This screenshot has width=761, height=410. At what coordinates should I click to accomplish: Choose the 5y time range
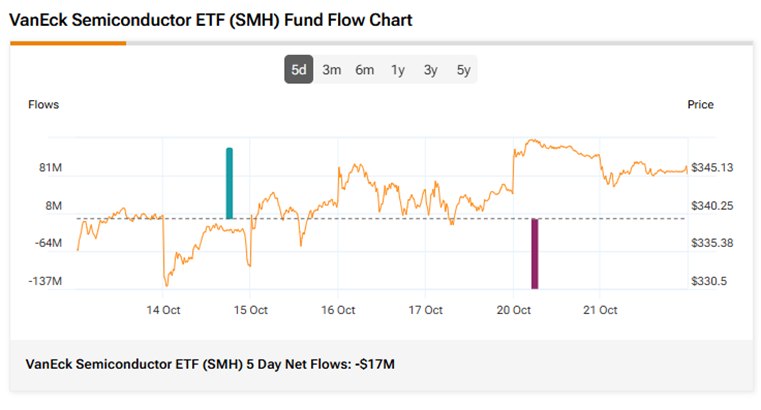click(x=463, y=70)
